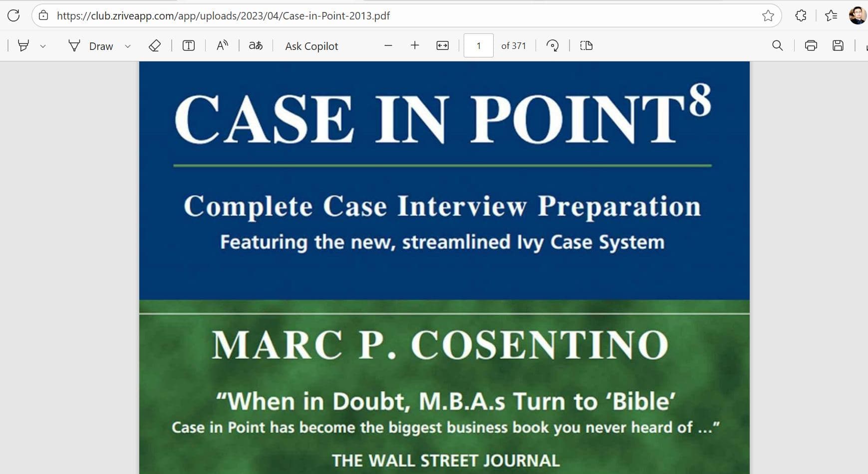Select the Highlight tool

pos(23,45)
